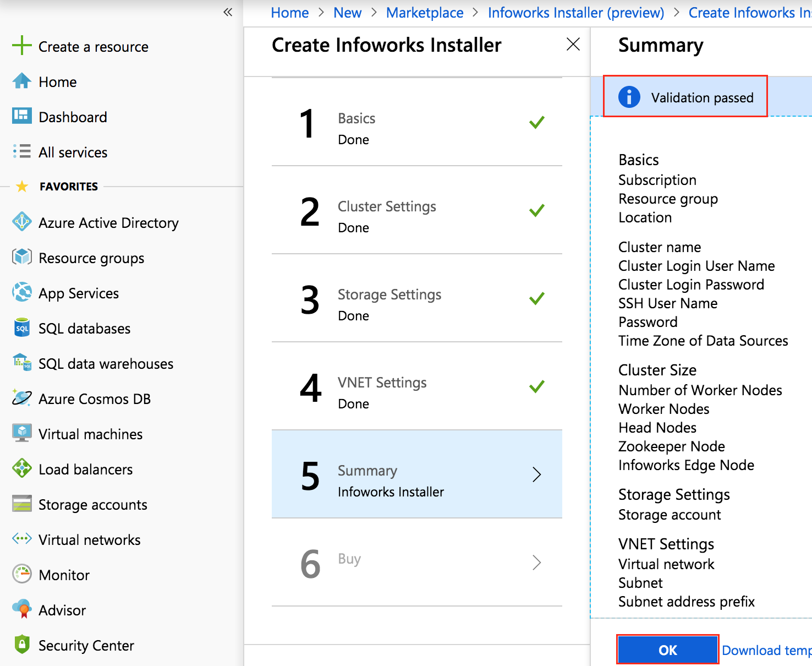Click the SQL data warehouses icon
The image size is (812, 666).
22,363
